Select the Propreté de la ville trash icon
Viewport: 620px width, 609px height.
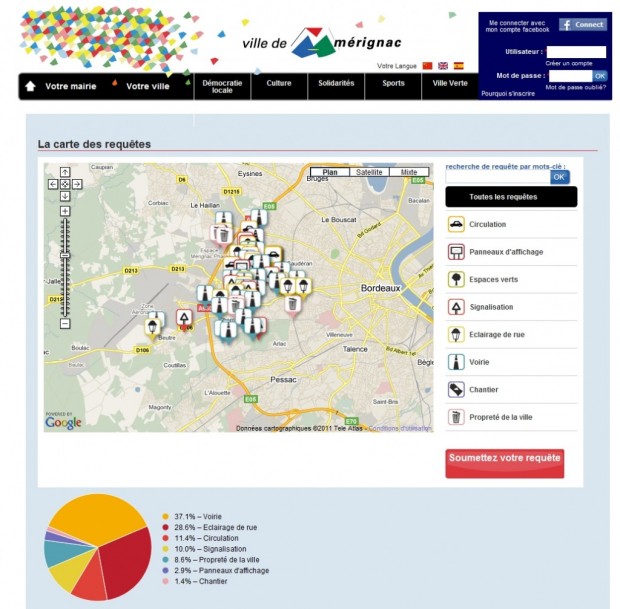coord(456,417)
